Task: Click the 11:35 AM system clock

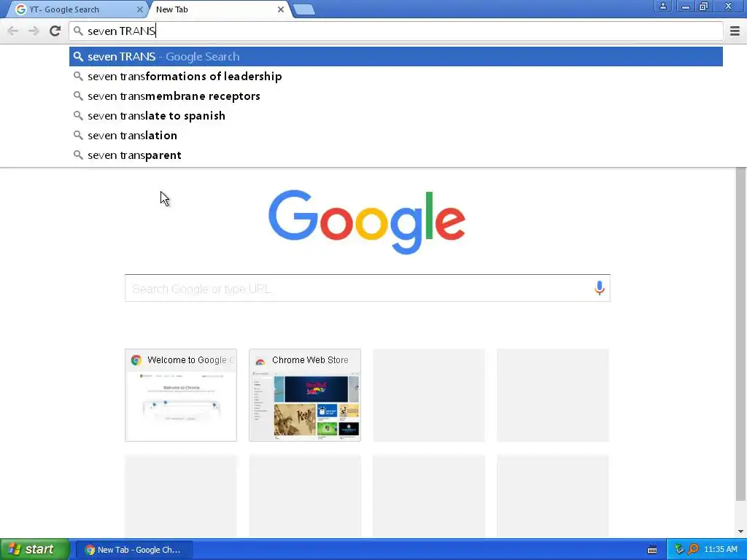Action: tap(720, 550)
